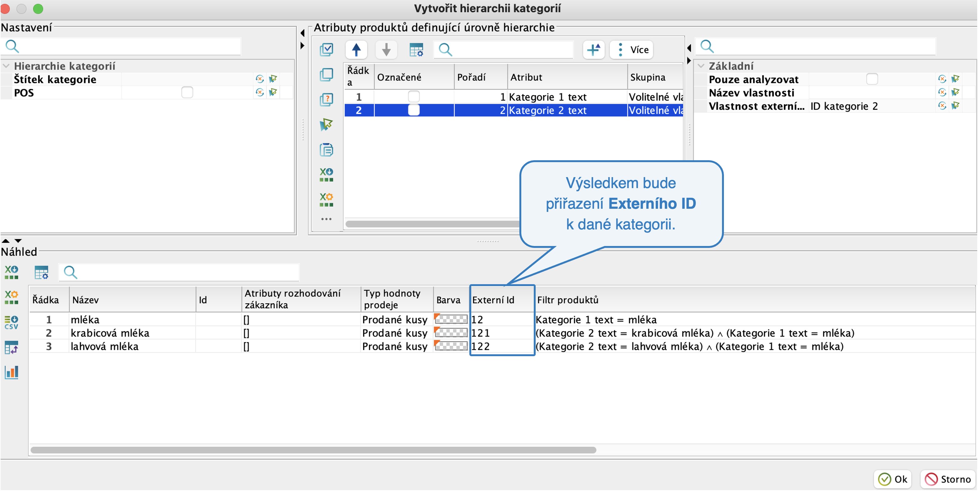The image size is (980, 492).
Task: Collapse the Hierarchie kategorií group
Action: pos(6,66)
